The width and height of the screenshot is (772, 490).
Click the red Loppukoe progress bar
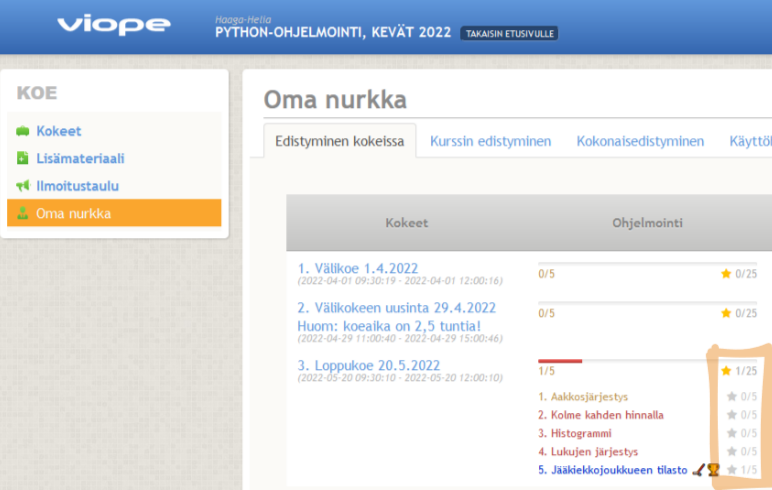pos(560,361)
